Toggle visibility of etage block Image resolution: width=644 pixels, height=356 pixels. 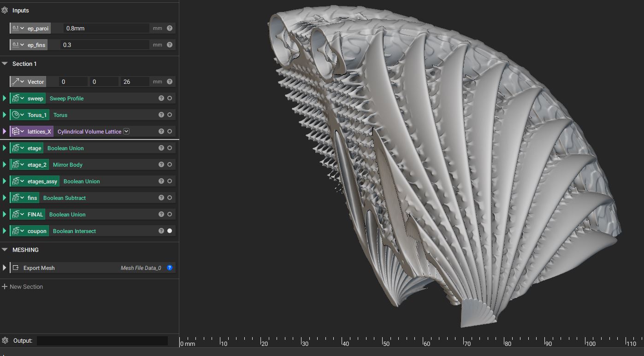170,148
